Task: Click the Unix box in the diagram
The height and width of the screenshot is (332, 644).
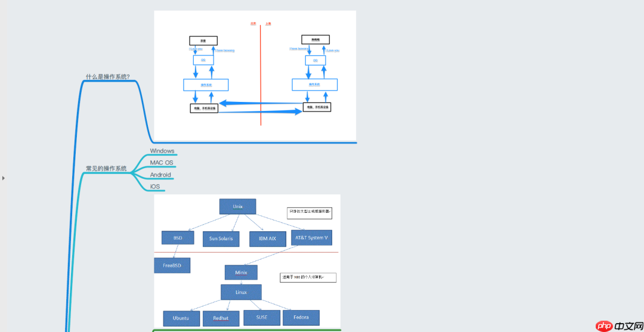Action: pos(237,206)
